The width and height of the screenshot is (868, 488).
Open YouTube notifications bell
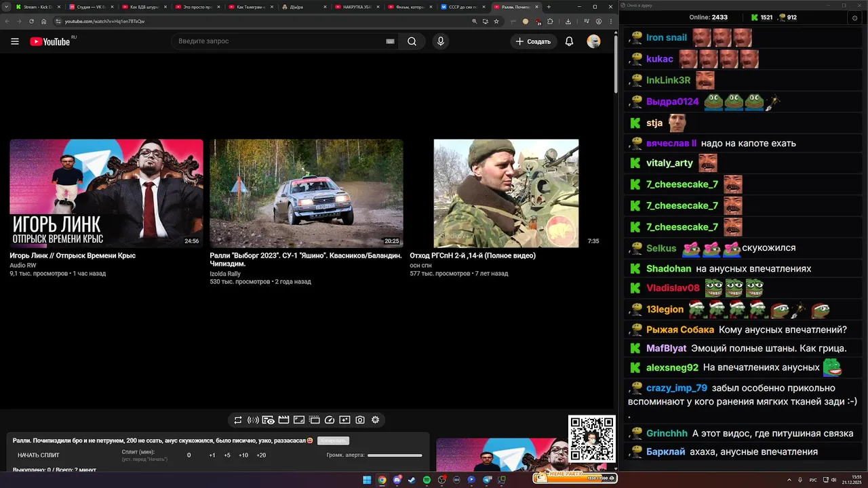570,41
